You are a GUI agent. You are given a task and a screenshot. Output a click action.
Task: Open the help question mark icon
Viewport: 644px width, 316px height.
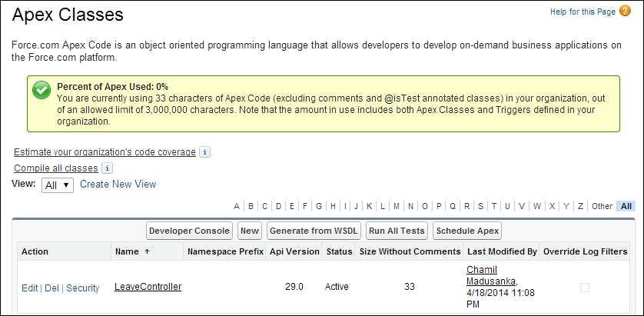(x=625, y=11)
